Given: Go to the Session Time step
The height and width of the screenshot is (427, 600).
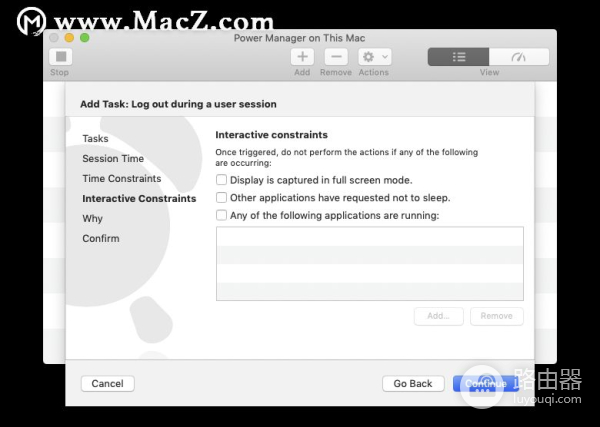Looking at the screenshot, I should (x=113, y=158).
